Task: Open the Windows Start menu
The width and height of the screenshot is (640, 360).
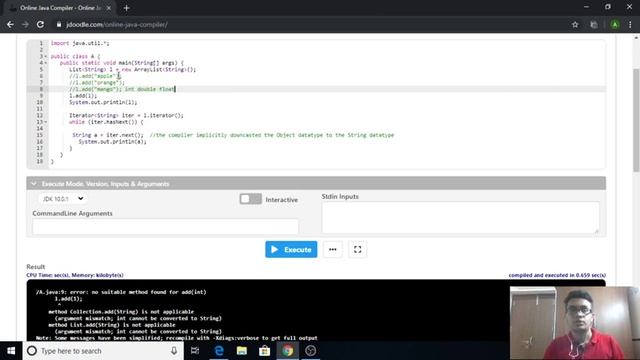Action: point(11,351)
